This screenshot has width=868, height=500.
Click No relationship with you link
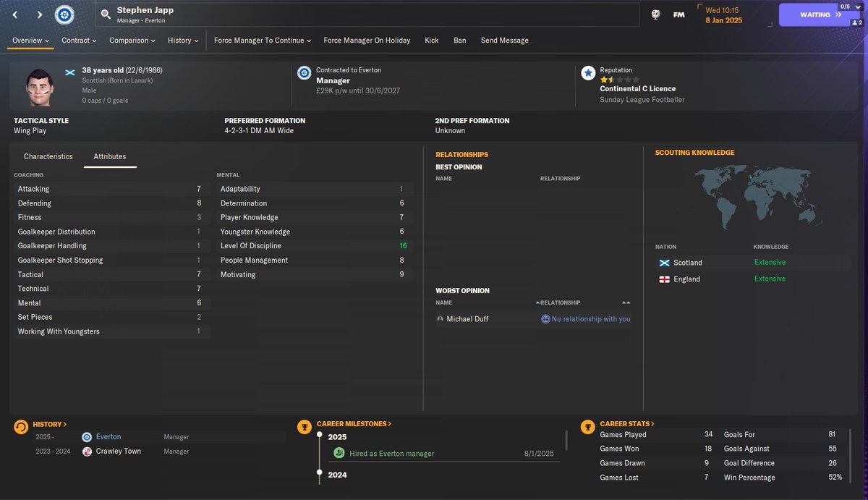(591, 319)
